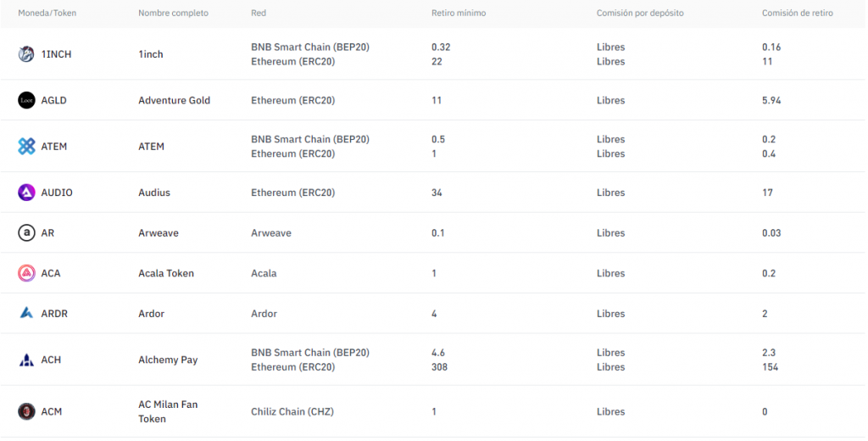Click the AC Milan Fan Token name
Screen dimensions: 868x441
click(168, 411)
